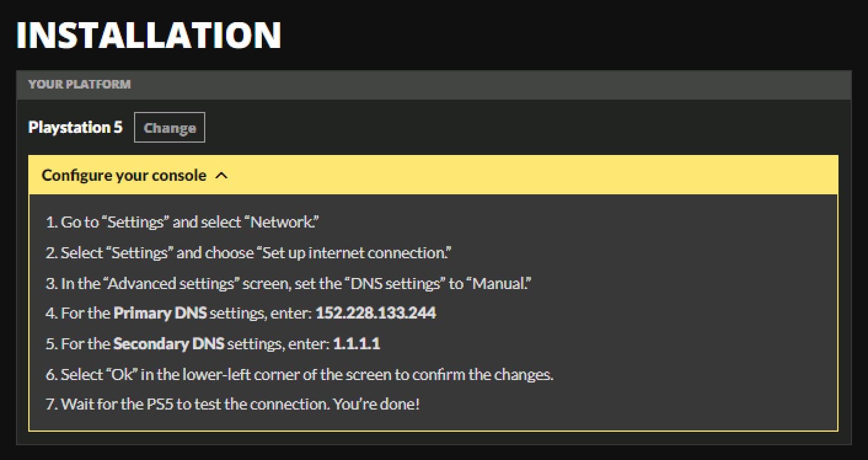
Task: Click the Playstation 5 platform label
Action: click(x=75, y=127)
